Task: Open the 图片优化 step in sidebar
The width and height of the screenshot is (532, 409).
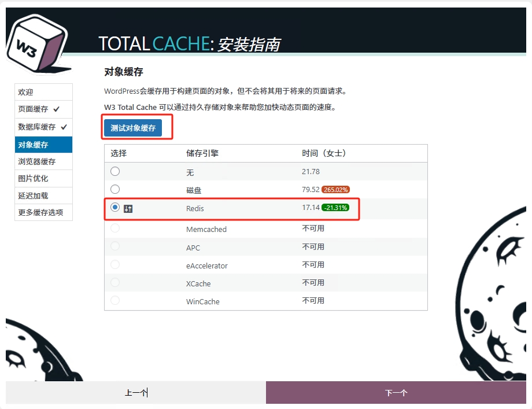Action: click(43, 179)
